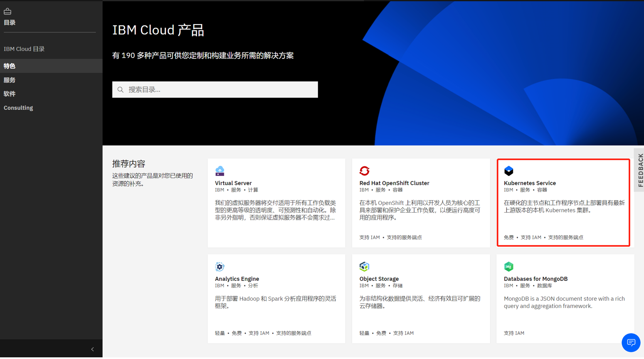
Task: Click the search magnifier in the search bar
Action: click(x=121, y=89)
